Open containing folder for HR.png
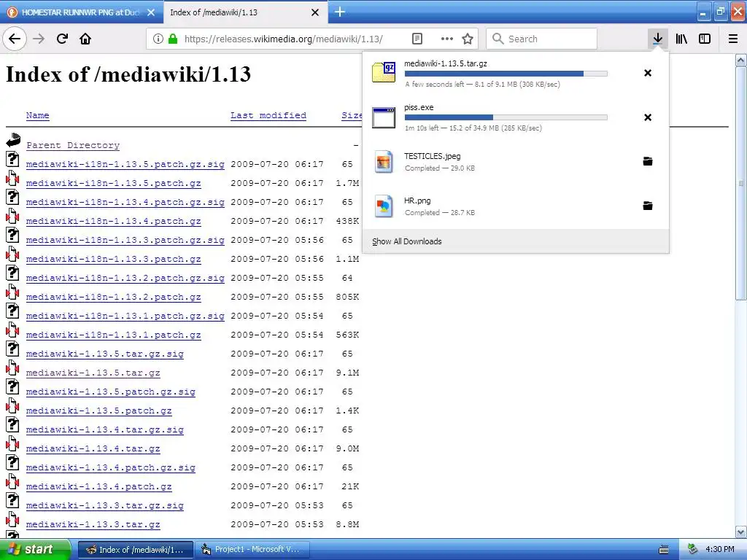This screenshot has width=747, height=560. pos(648,206)
